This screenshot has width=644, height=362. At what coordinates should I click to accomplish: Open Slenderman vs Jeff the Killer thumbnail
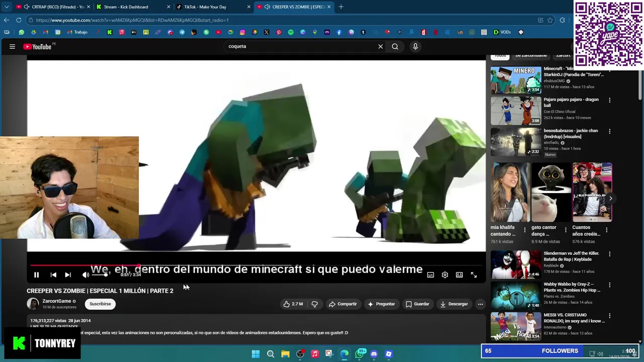click(516, 264)
